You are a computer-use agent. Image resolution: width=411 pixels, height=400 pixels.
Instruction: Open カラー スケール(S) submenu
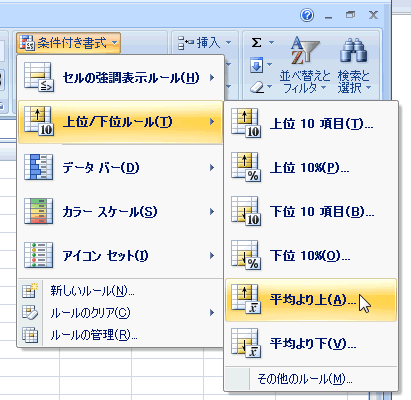(120, 212)
